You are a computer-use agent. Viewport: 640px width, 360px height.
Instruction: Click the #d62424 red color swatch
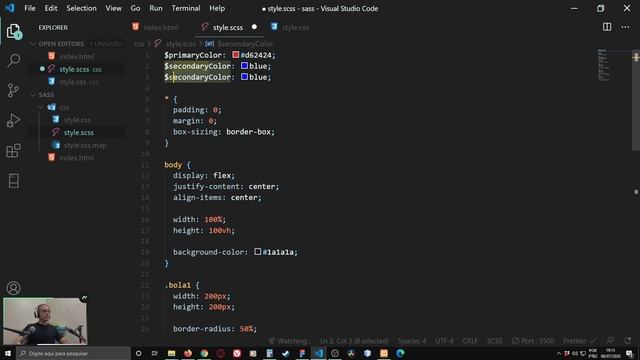236,55
